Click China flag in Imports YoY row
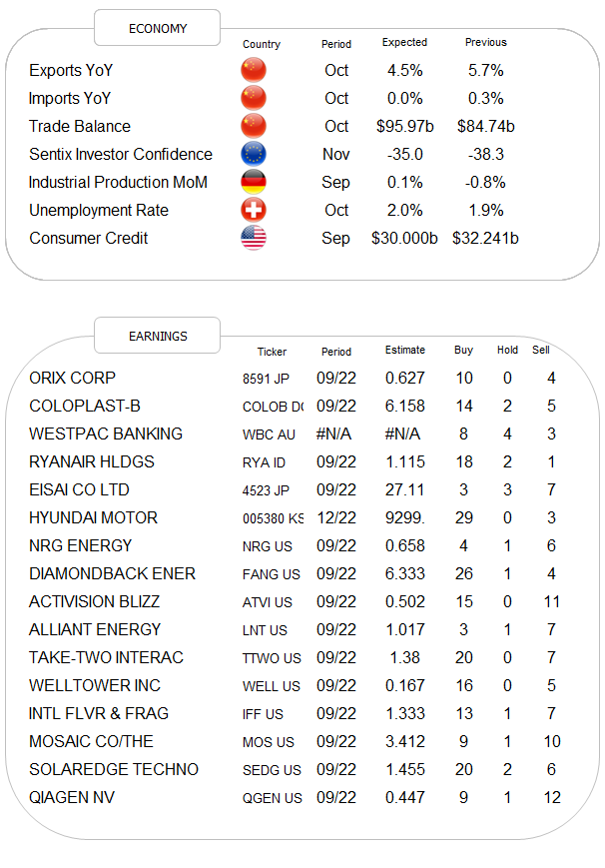The image size is (605, 868). click(254, 98)
